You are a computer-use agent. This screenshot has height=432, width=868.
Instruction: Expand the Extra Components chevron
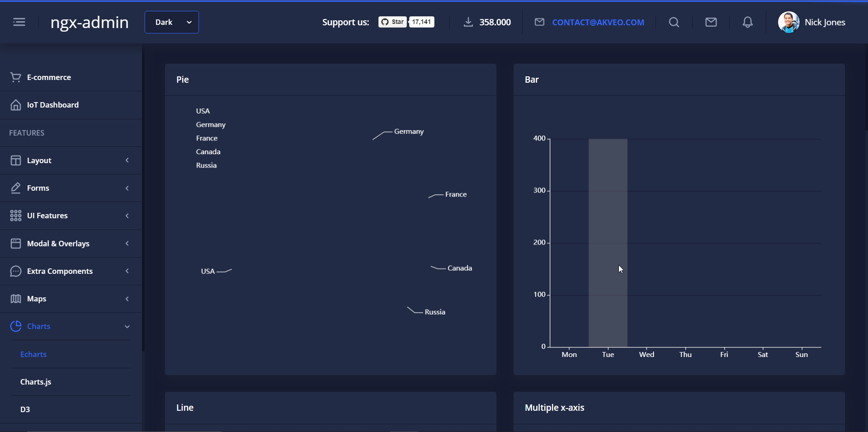click(127, 271)
